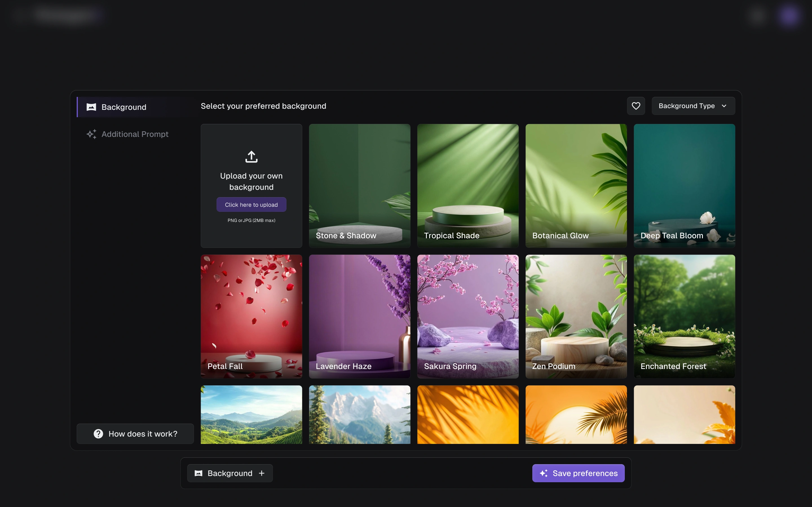Select the Background sidebar tab
Image resolution: width=812 pixels, height=507 pixels.
click(124, 107)
